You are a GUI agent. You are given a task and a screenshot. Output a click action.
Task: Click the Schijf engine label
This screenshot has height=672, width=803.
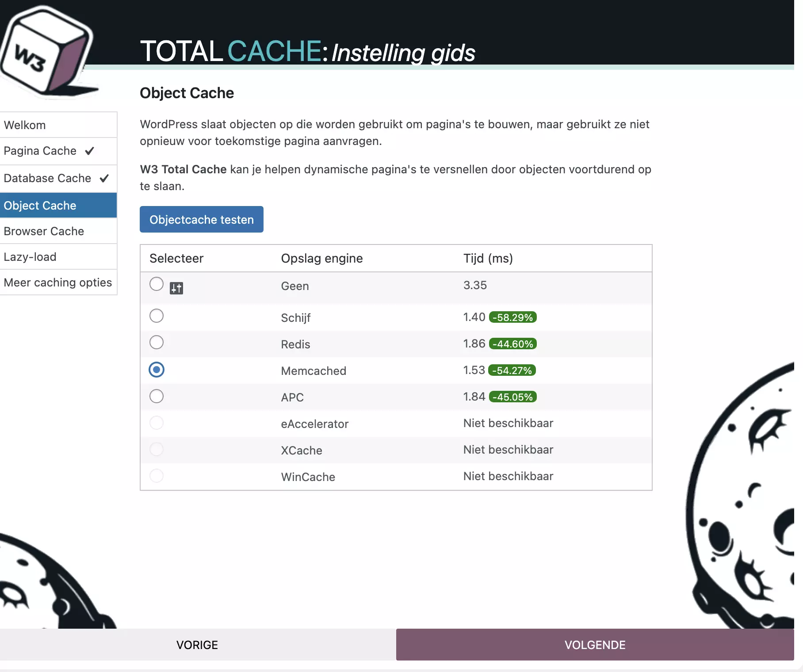[x=296, y=318]
